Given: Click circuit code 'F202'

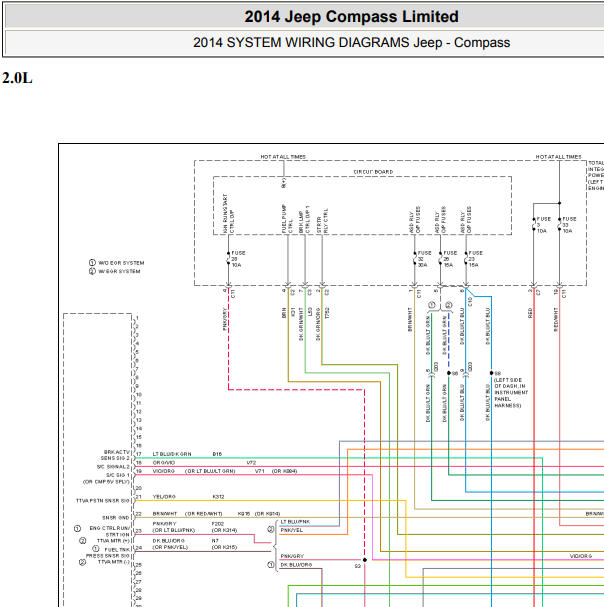Looking at the screenshot, I should tap(218, 524).
